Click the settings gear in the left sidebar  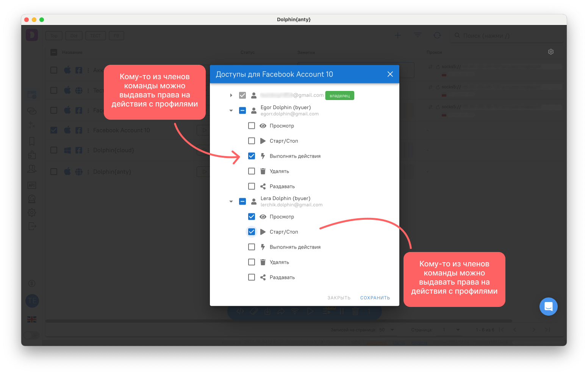32,213
